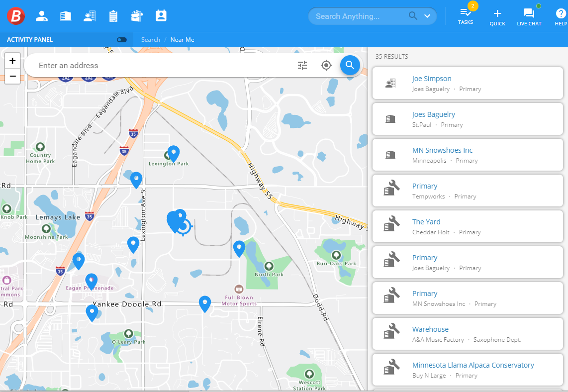
Task: Open Primary MN Snowshoes Inc worksite
Action: click(x=468, y=298)
